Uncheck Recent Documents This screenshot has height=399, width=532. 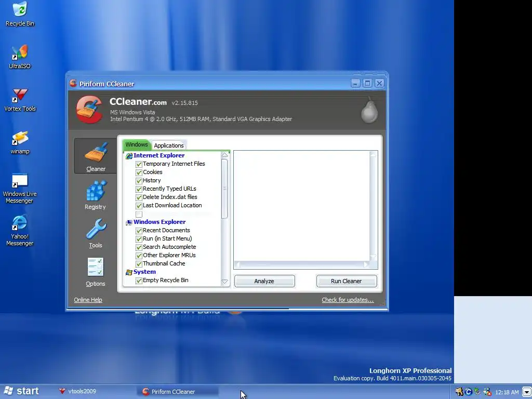[139, 231]
